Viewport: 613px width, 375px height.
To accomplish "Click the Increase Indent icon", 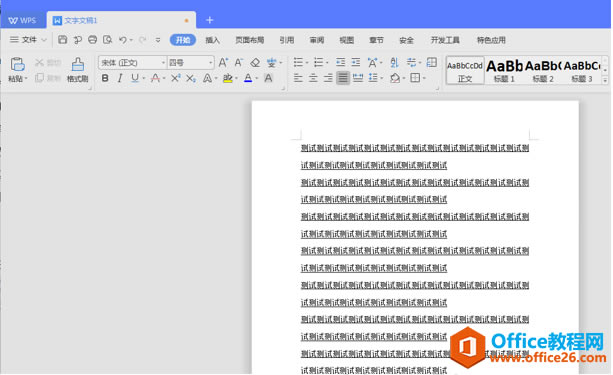I will point(356,62).
